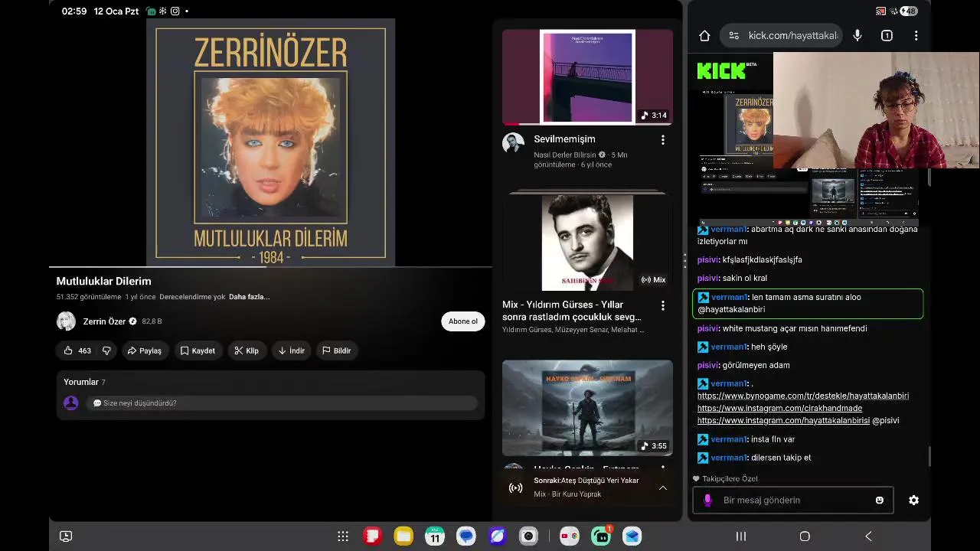Viewport: 980px width, 551px height.
Task: Open the green app with notification badge
Action: 601,536
